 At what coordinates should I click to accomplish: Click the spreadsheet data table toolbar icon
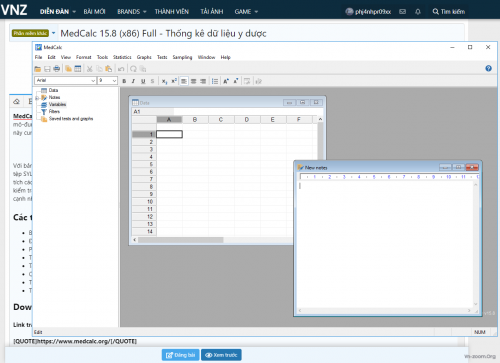[78, 69]
